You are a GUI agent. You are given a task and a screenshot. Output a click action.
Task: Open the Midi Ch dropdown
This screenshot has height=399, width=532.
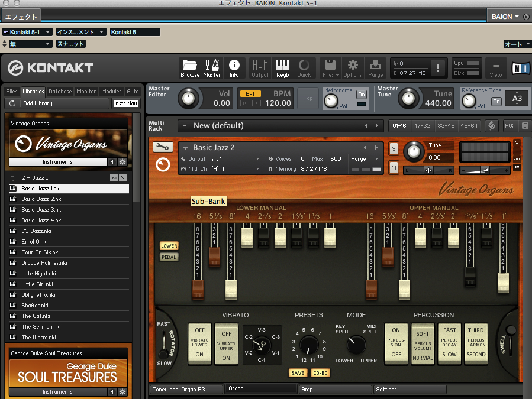221,169
